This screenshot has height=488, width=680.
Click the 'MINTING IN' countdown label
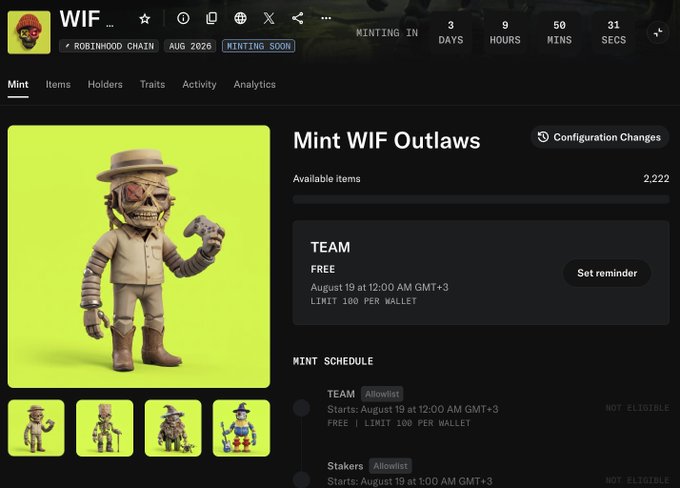coord(387,33)
